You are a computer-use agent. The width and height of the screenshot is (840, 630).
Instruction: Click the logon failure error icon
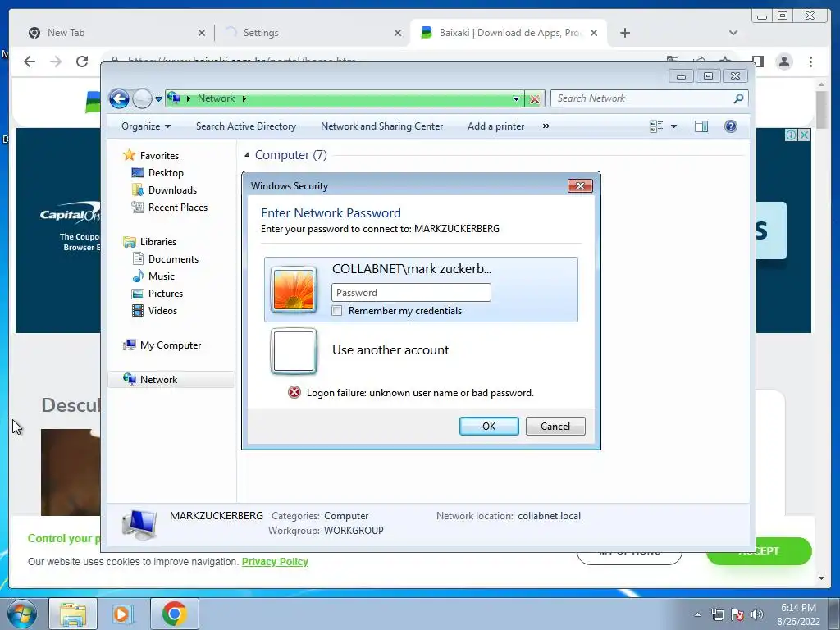point(294,393)
